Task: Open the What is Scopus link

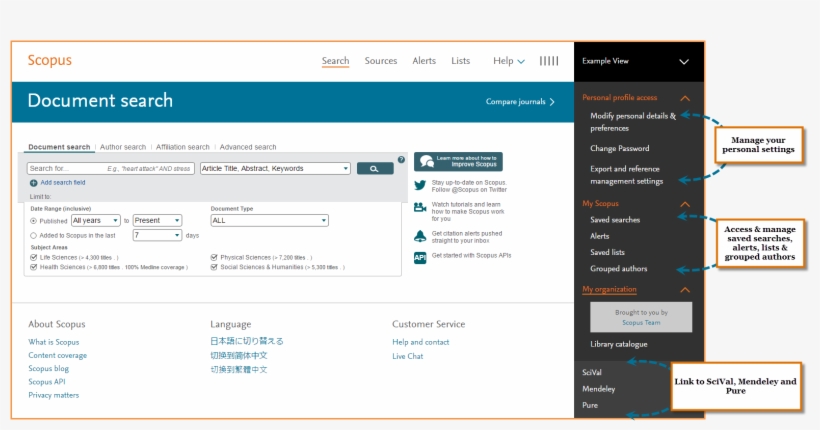Action: point(54,342)
